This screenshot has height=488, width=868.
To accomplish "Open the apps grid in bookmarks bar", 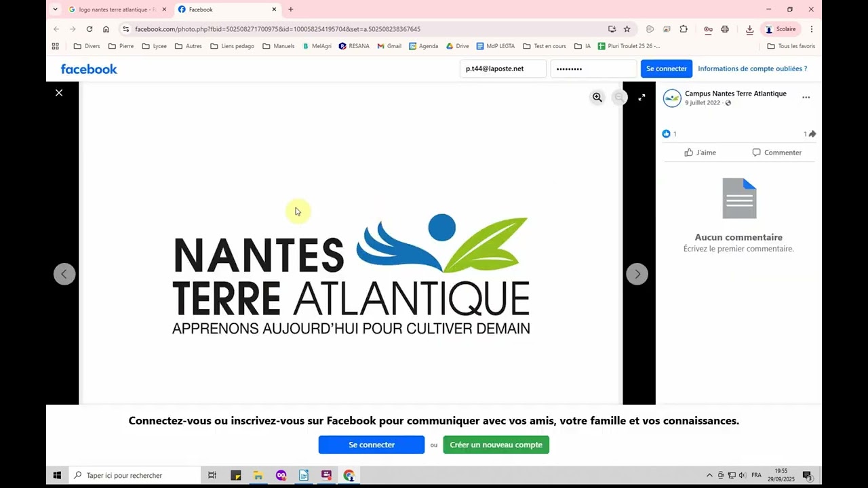I will tap(56, 46).
